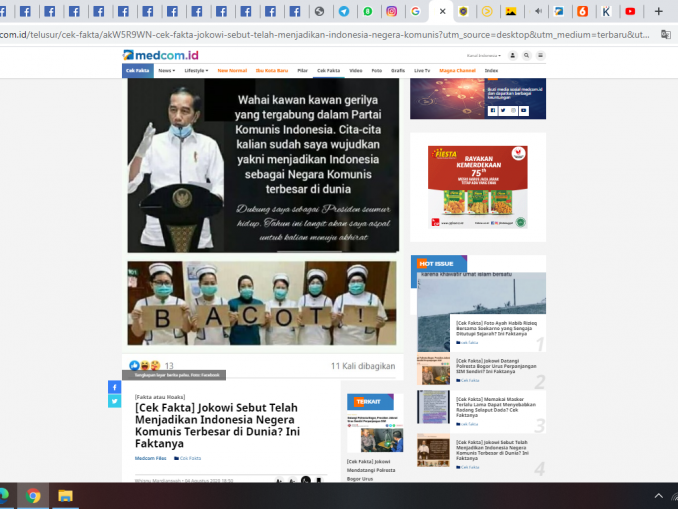The height and width of the screenshot is (509, 678).
Task: Click the Telegram tab icon
Action: [x=344, y=12]
